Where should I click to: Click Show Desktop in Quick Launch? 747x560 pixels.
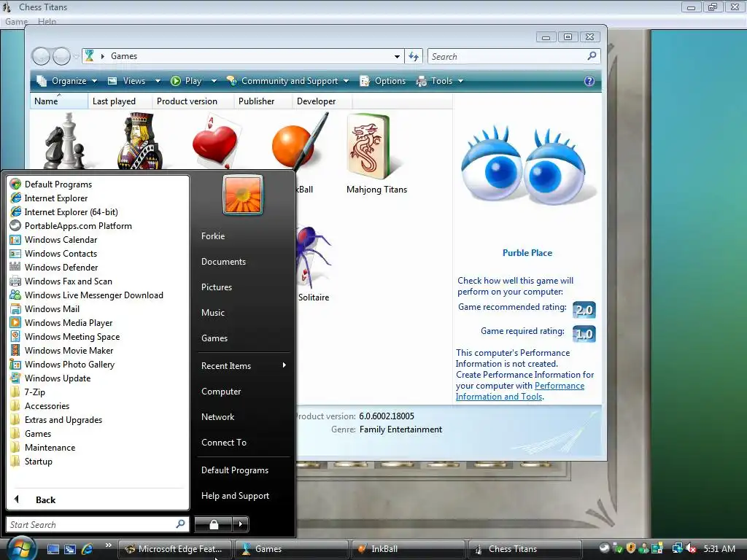[x=53, y=549]
